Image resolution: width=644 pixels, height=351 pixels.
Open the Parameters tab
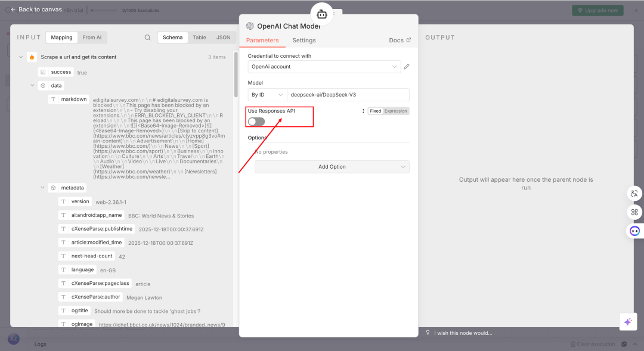tap(262, 41)
